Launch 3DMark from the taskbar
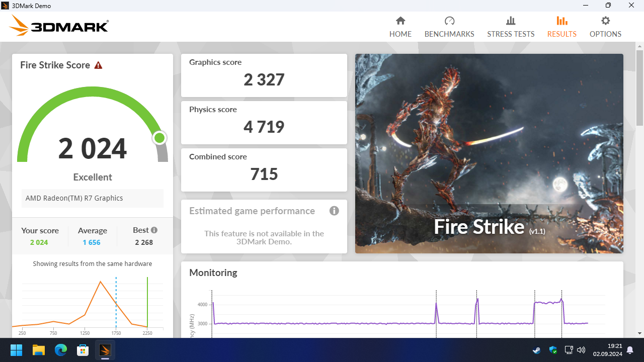This screenshot has width=644, height=362. click(105, 350)
